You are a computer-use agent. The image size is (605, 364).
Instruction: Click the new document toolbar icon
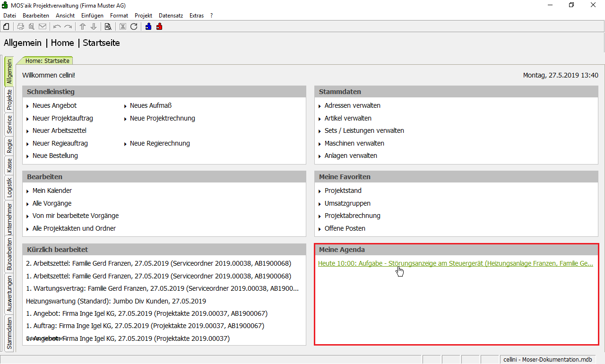click(x=6, y=26)
